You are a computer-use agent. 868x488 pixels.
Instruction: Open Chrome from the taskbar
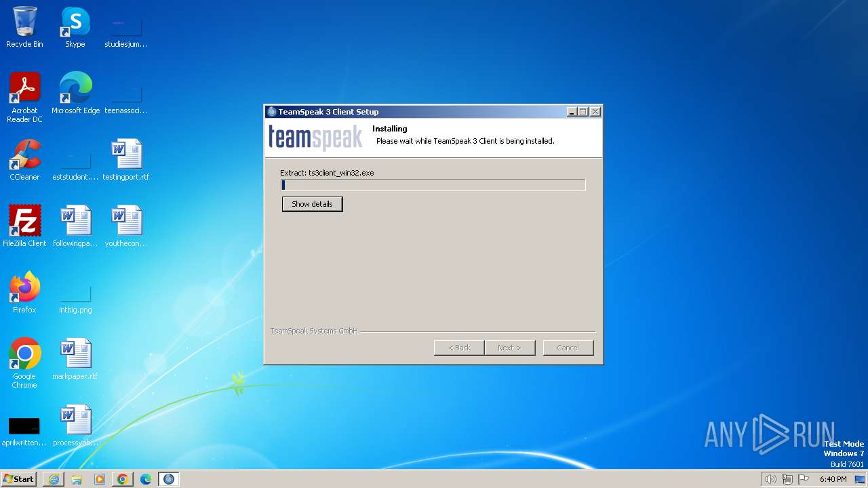(123, 479)
